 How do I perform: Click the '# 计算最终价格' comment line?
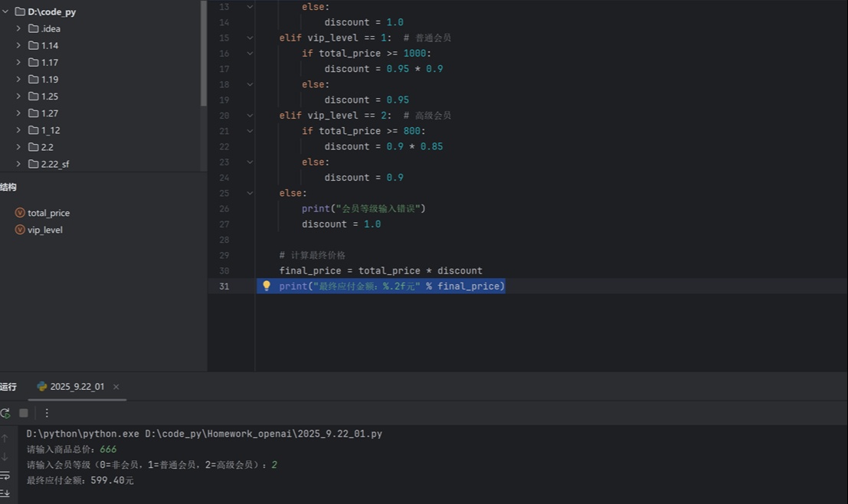pos(312,255)
